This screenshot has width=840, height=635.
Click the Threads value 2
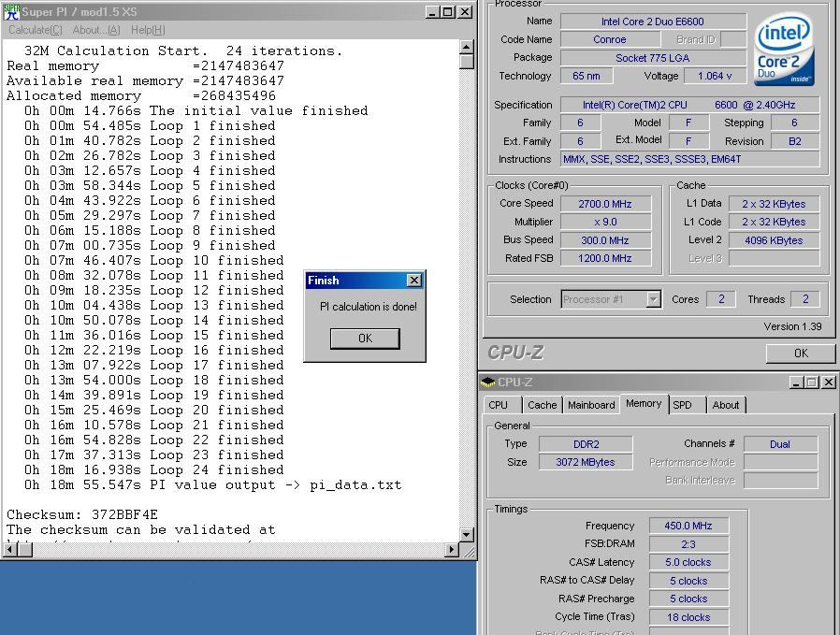click(x=805, y=299)
